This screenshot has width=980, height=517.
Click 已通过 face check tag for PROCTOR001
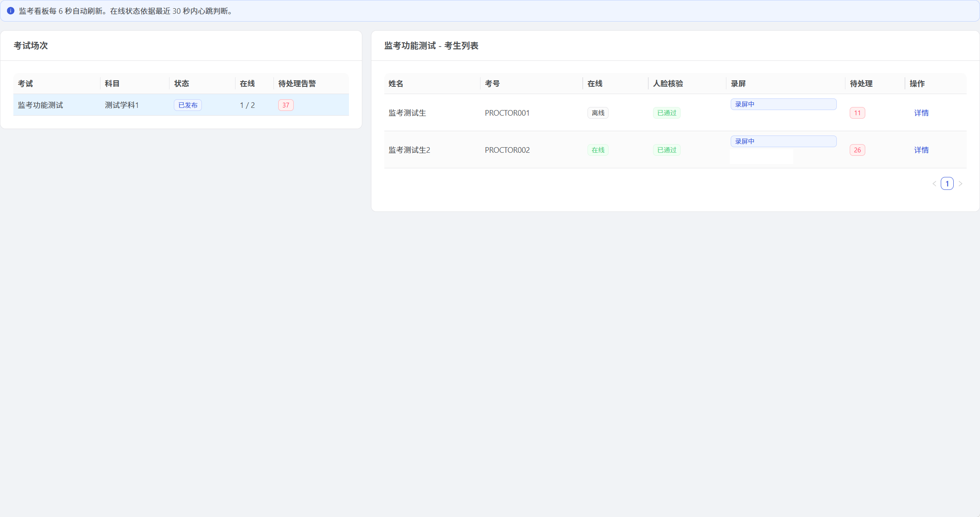pos(666,113)
